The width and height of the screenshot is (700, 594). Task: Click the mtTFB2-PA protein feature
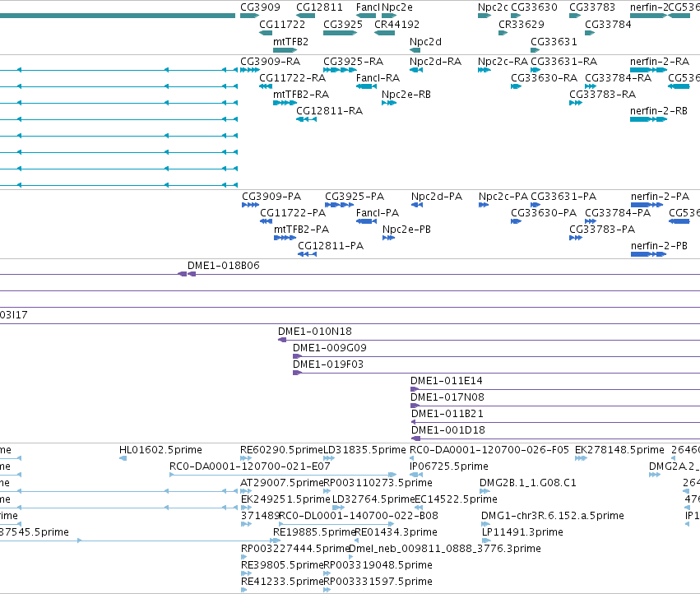[285, 238]
